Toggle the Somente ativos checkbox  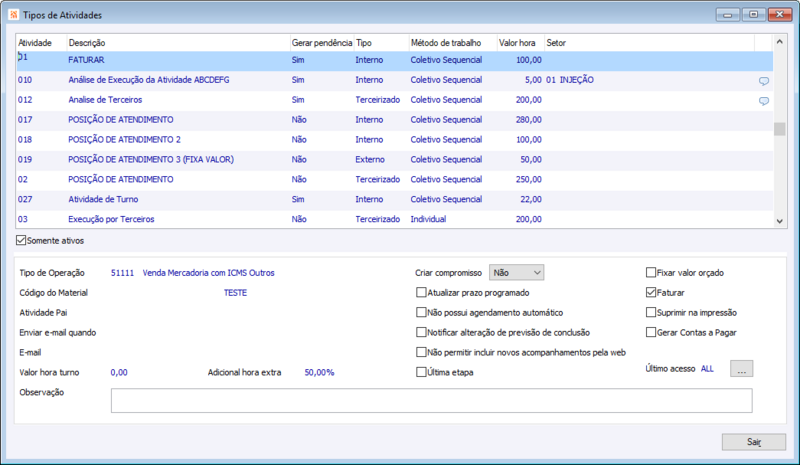(22, 240)
